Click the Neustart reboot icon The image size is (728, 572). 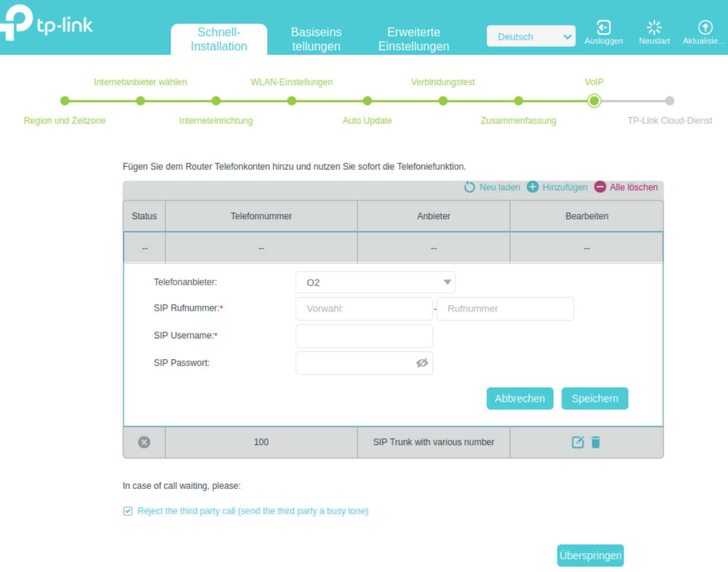pyautogui.click(x=654, y=27)
